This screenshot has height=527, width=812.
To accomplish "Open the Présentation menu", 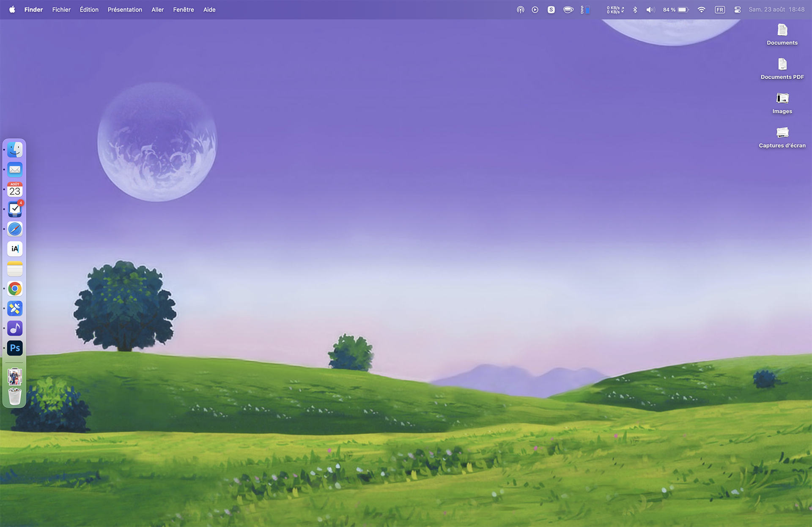I will coord(125,9).
